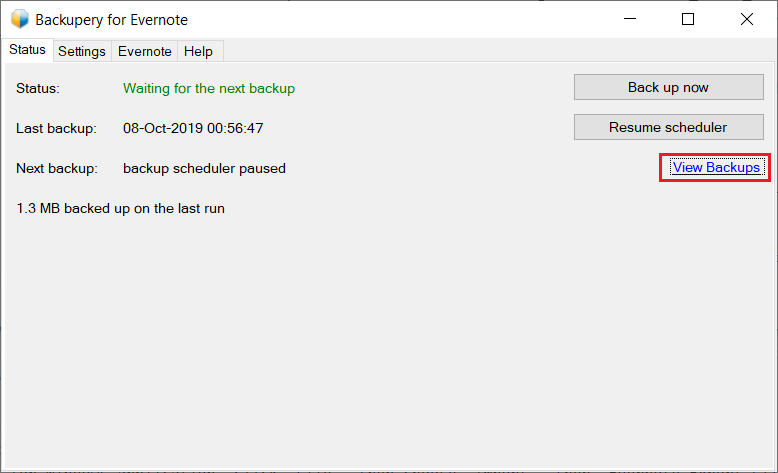This screenshot has height=473, width=778.
Task: Click the Backupery shield icon in title bar
Action: [20, 19]
